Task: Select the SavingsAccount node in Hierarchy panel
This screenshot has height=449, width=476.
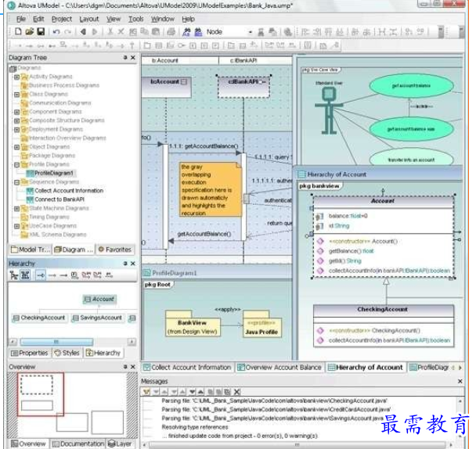Action: (x=98, y=318)
